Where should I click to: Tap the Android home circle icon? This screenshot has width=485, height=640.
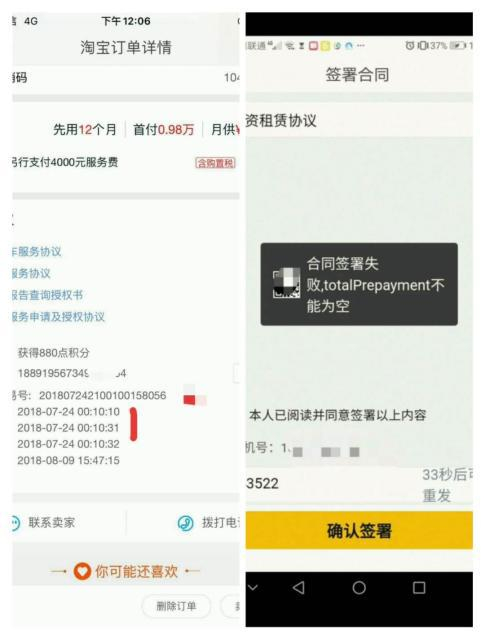coord(359,588)
